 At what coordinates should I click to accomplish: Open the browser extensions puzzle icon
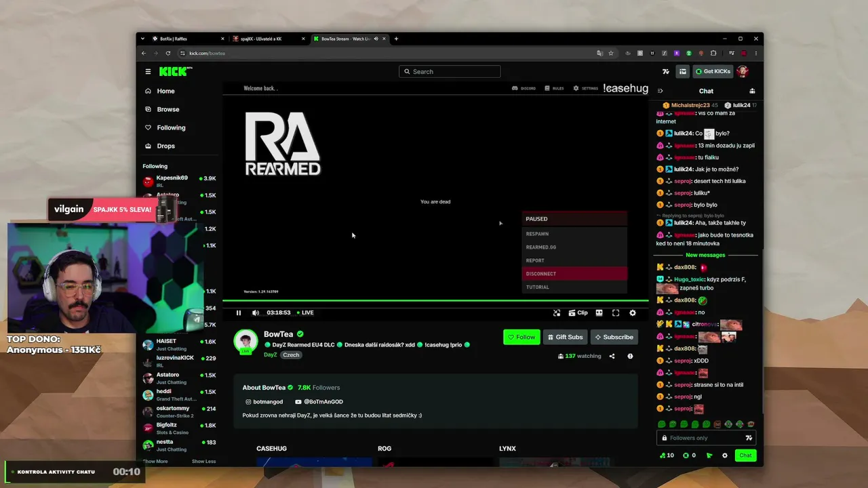coord(713,53)
